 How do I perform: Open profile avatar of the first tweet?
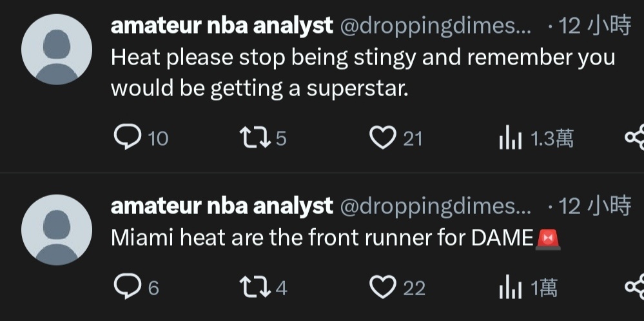[57, 49]
